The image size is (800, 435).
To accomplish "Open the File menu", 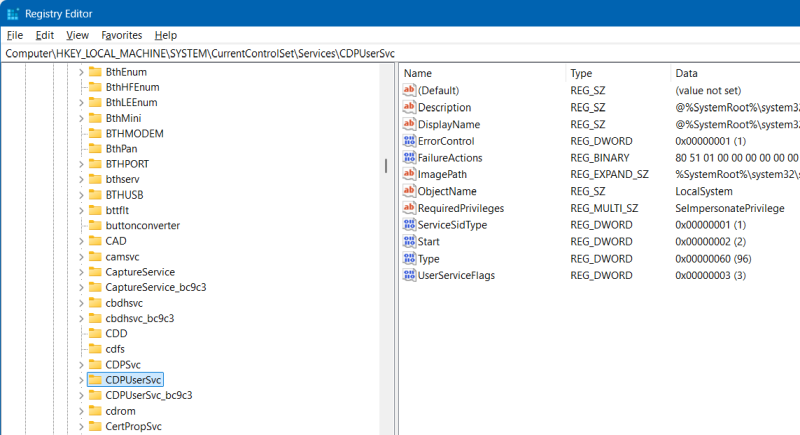I will click(14, 35).
